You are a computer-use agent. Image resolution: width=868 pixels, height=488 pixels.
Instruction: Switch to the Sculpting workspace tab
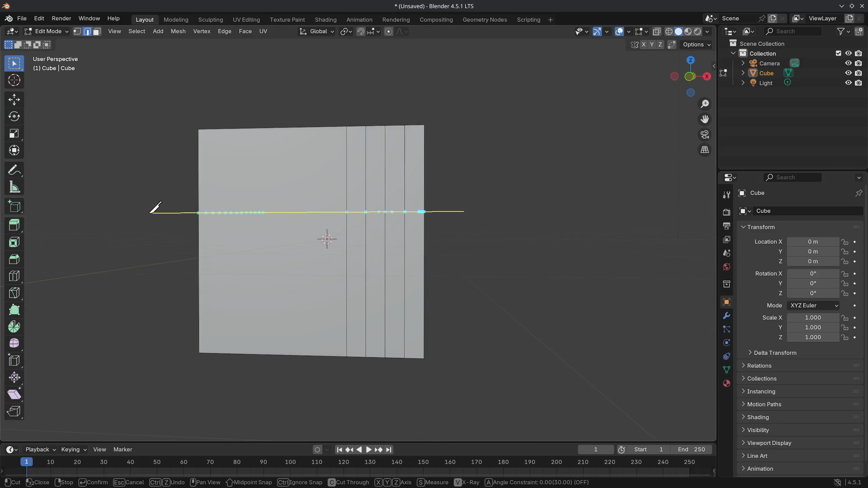pyautogui.click(x=210, y=20)
